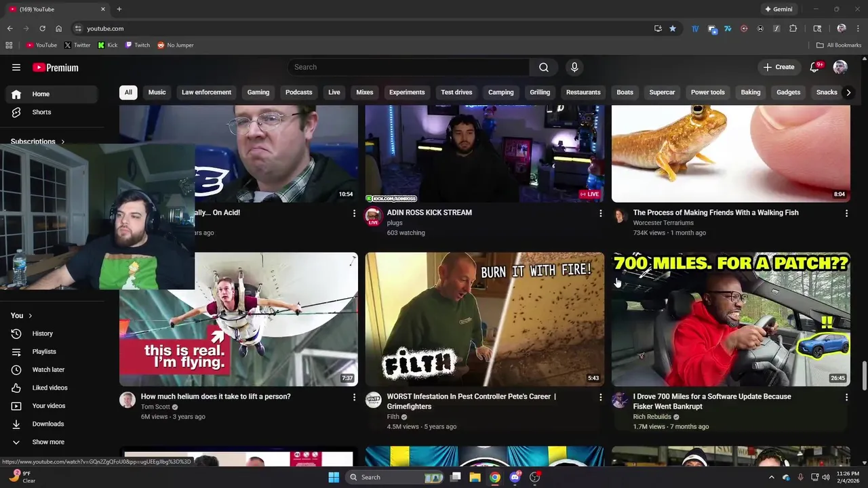Start voice search with microphone icon

pyautogui.click(x=574, y=67)
